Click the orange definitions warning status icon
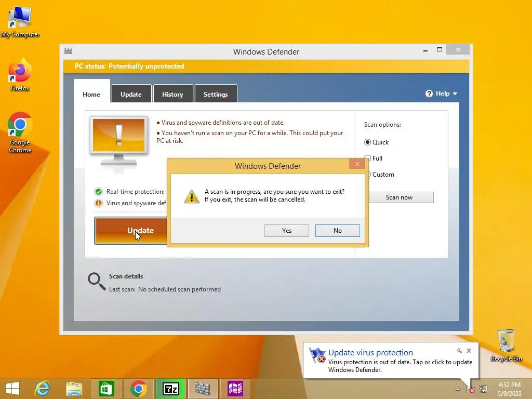 pos(99,203)
